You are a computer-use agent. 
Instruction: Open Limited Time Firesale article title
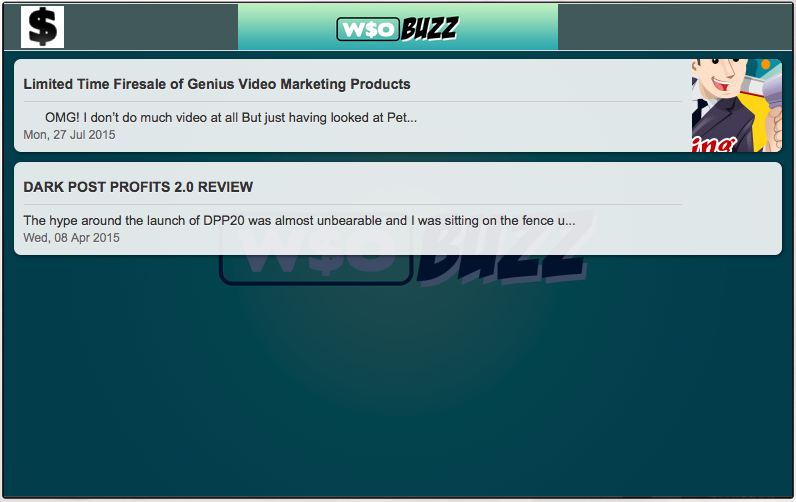(x=217, y=84)
